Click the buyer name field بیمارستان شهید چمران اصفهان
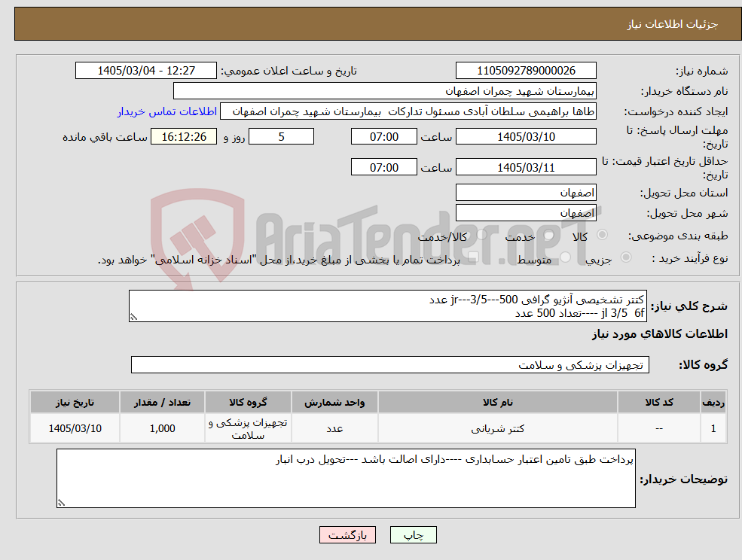 pos(385,91)
